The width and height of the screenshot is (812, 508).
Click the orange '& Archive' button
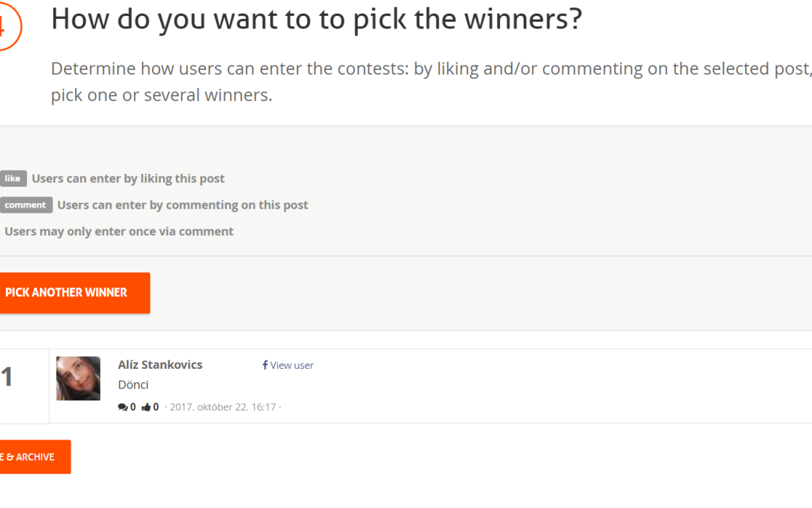(x=35, y=457)
